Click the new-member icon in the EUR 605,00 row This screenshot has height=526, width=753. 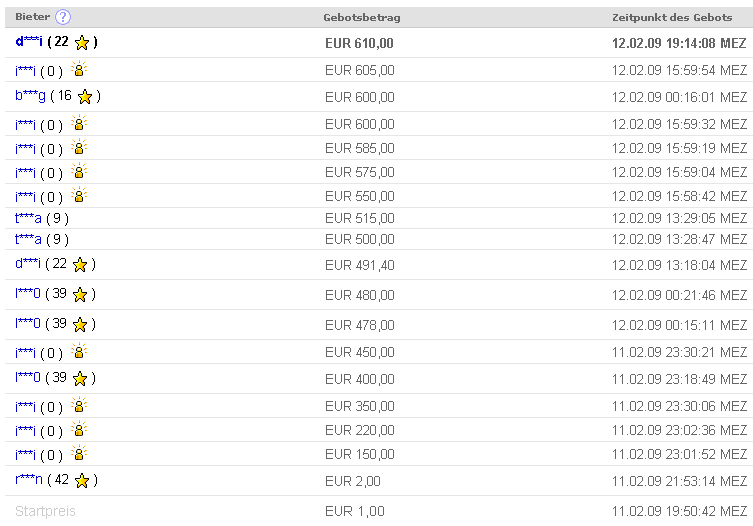tap(79, 70)
